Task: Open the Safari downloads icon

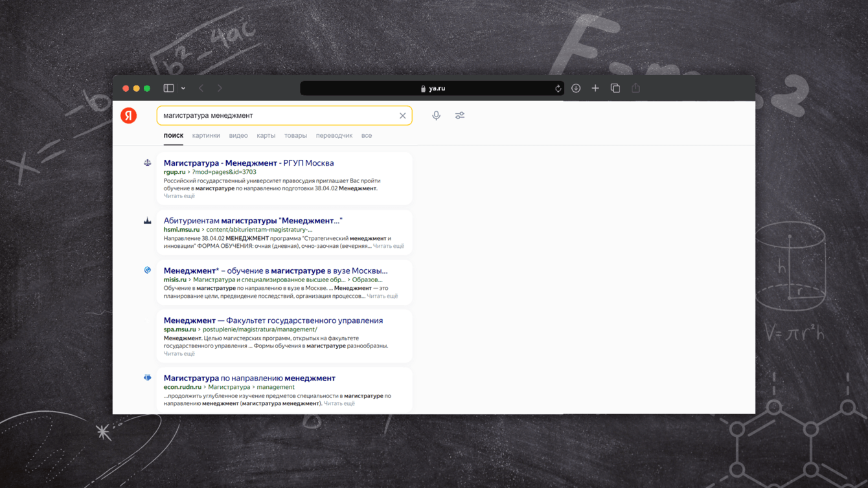Action: point(576,88)
